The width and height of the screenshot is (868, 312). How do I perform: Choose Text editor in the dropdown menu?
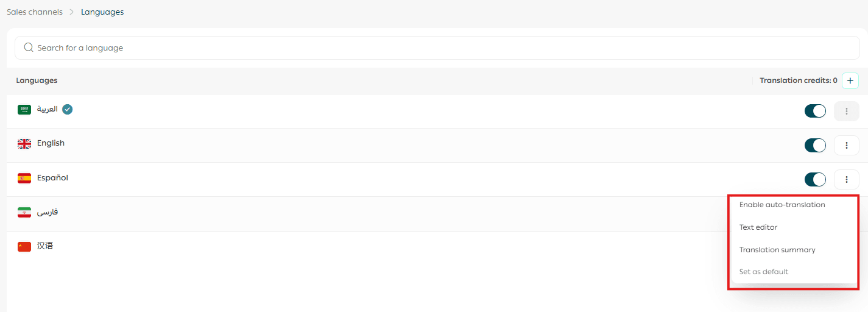758,227
